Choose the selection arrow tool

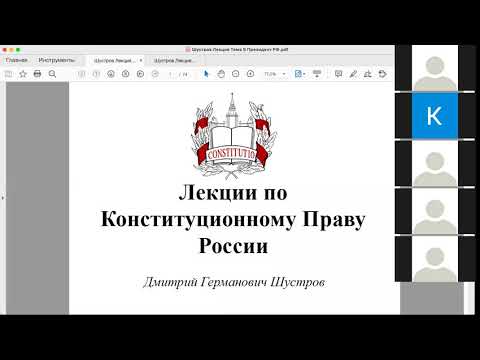[x=206, y=74]
